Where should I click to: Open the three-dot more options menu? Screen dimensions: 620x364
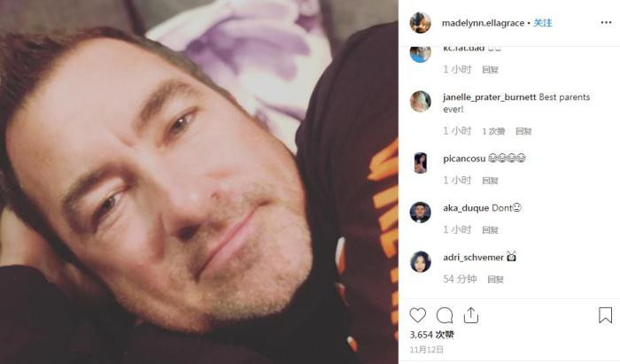coord(606,22)
